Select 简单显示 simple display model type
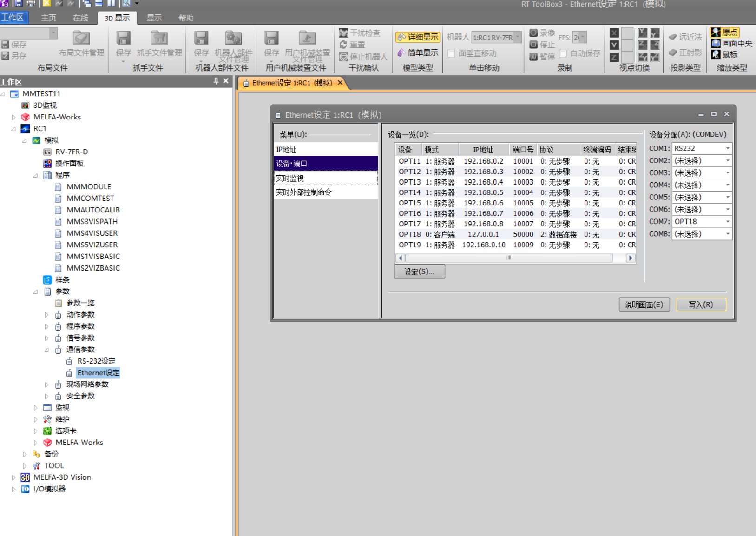Screen dimensions: 756x536 click(x=418, y=53)
